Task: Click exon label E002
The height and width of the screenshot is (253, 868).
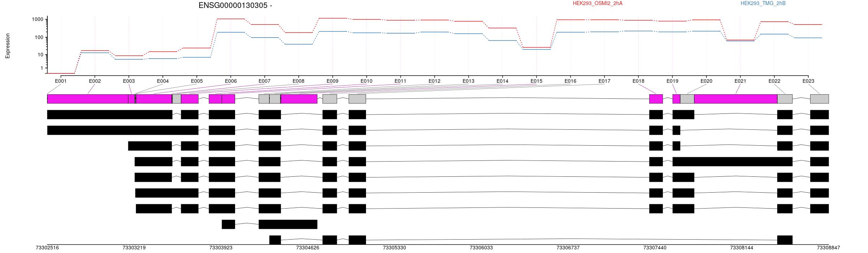Action: 95,81
